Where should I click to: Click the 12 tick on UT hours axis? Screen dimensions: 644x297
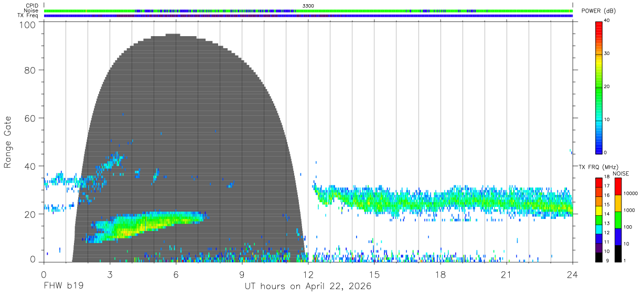point(308,274)
